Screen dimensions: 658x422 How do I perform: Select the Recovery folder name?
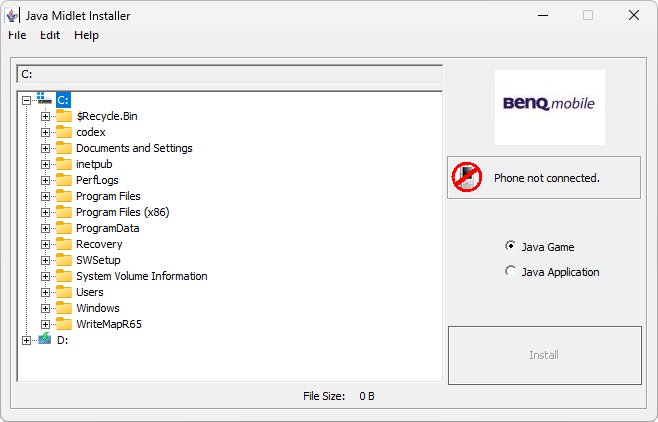[99, 244]
